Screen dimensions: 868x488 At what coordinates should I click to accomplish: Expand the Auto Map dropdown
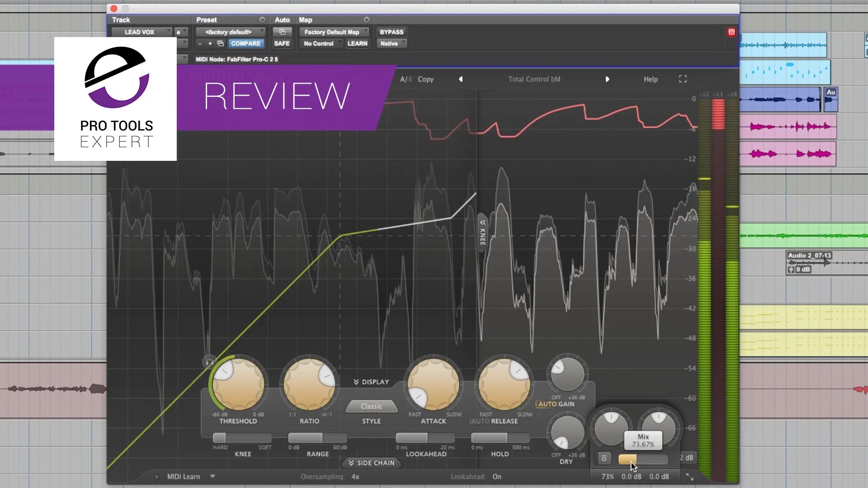(367, 20)
